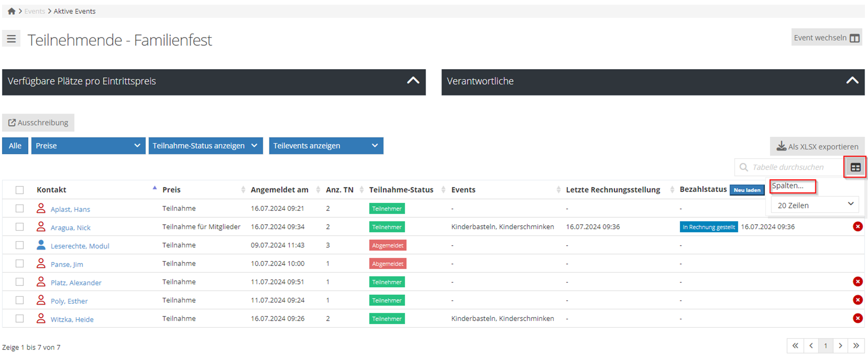Check the box for Aplast, Hans

(x=19, y=208)
